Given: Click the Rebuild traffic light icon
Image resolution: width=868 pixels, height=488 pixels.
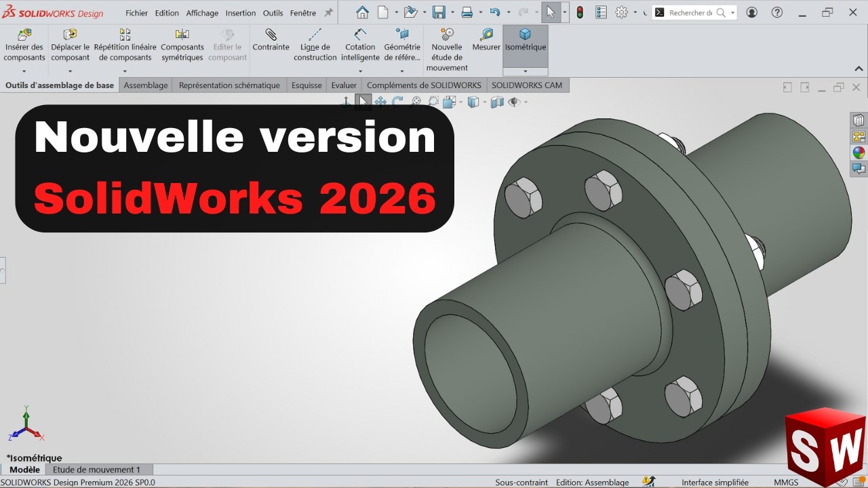Looking at the screenshot, I should pyautogui.click(x=580, y=12).
